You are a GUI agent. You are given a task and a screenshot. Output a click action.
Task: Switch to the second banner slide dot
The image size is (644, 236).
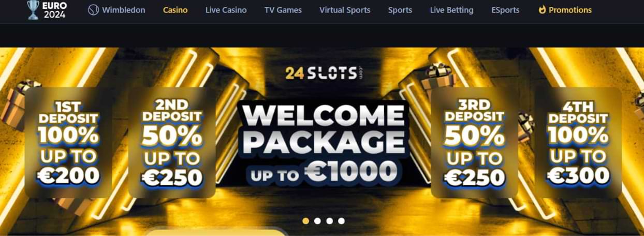pos(317,221)
